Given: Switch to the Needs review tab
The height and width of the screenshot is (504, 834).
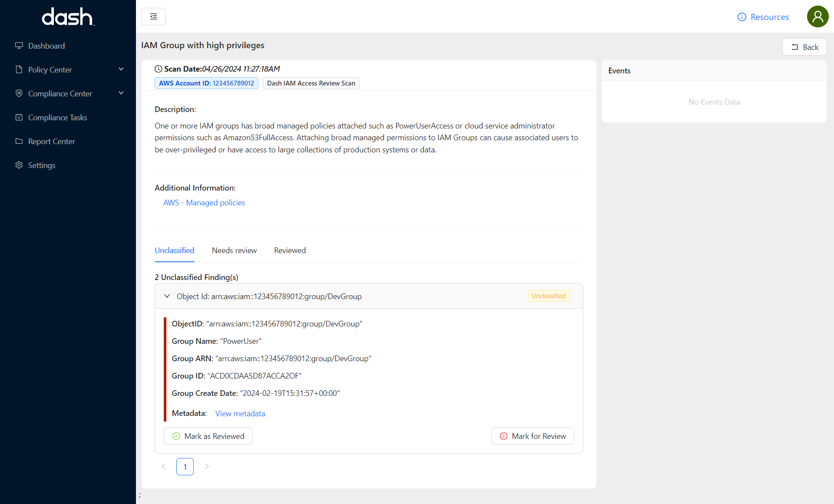Looking at the screenshot, I should pyautogui.click(x=234, y=250).
